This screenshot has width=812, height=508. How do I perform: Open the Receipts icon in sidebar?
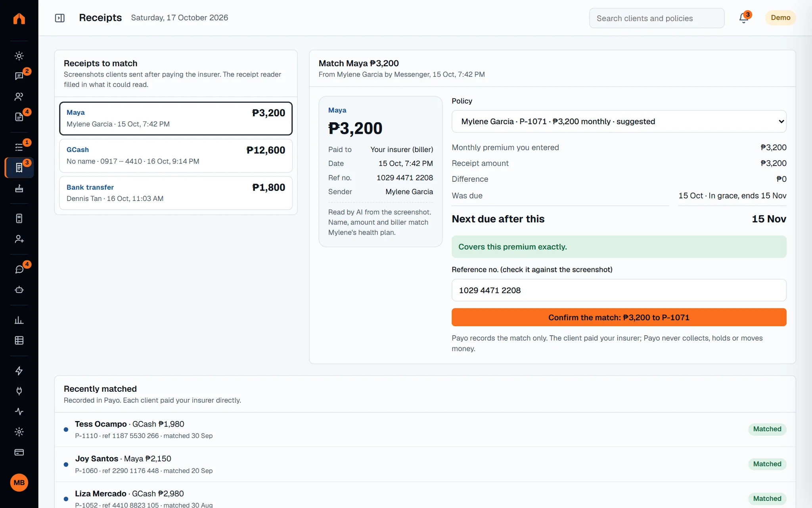click(x=19, y=167)
